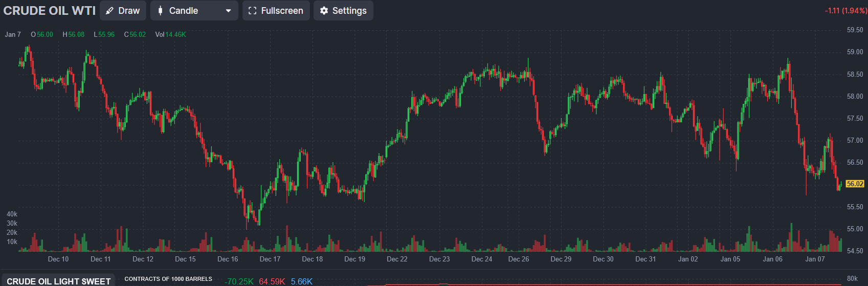Viewport: 868px width, 286px height.
Task: Click the red 64.59K value
Action: pyautogui.click(x=272, y=281)
